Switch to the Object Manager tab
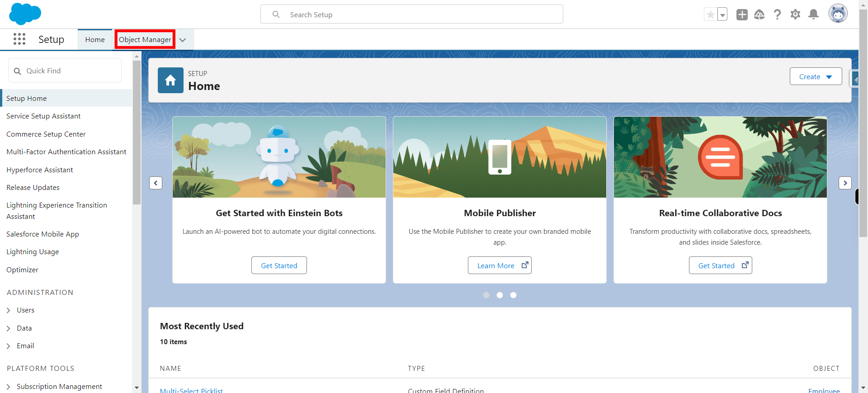This screenshot has height=393, width=868. pos(145,40)
